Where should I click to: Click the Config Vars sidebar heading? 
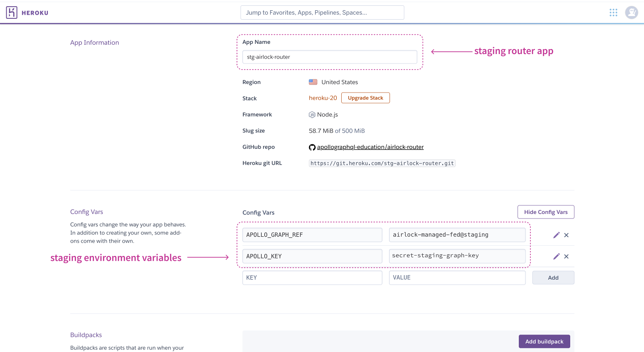click(x=87, y=212)
